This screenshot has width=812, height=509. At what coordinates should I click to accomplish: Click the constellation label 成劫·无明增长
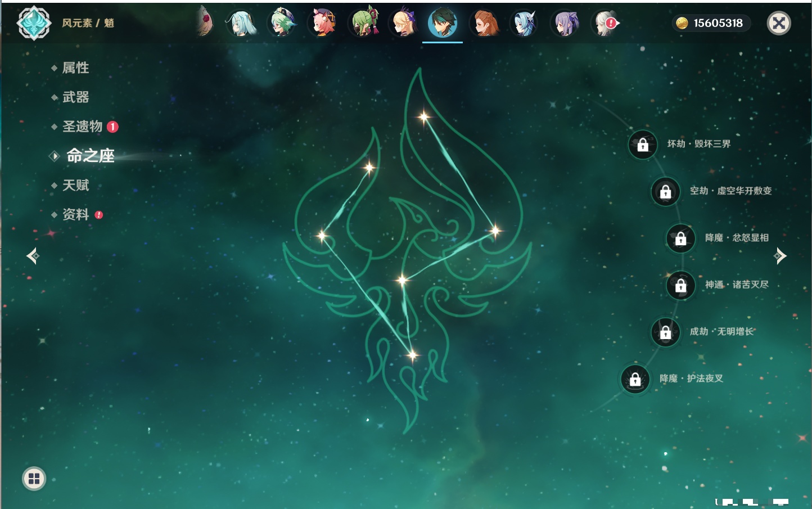pos(722,331)
